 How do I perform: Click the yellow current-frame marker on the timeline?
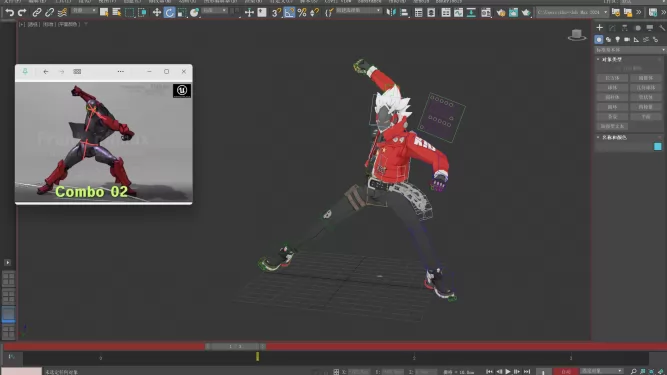pyautogui.click(x=257, y=357)
